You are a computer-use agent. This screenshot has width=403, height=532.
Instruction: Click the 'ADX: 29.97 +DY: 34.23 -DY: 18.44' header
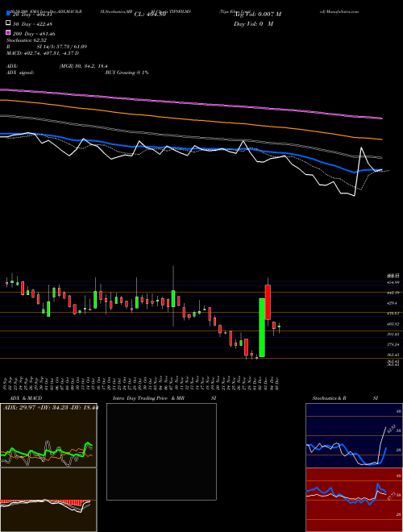[x=50, y=408]
